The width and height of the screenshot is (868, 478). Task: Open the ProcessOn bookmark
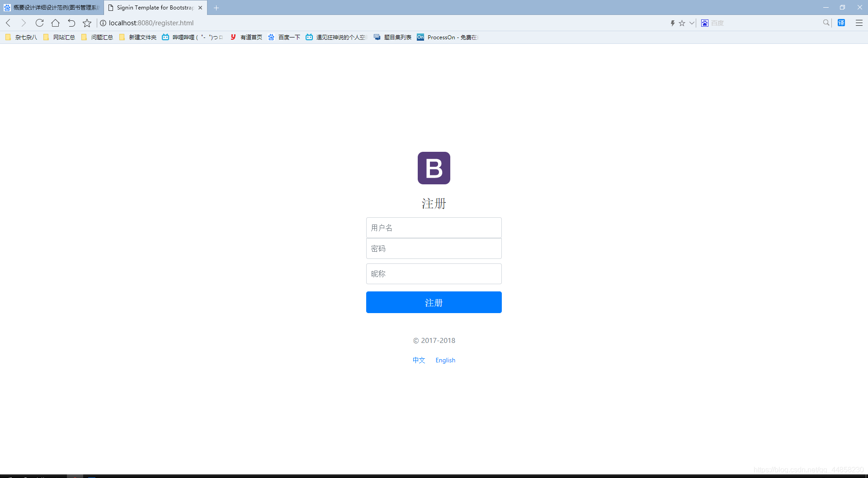coord(448,37)
